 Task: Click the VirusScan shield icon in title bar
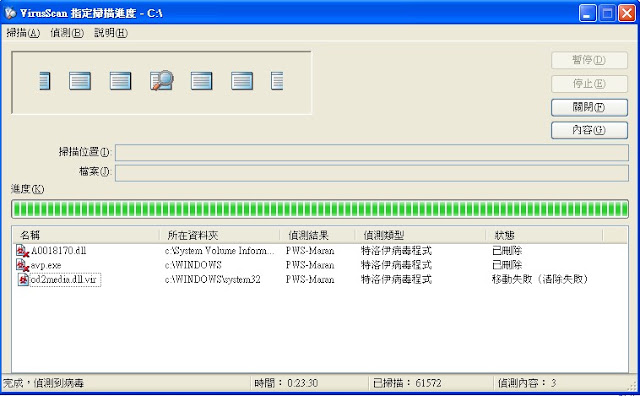point(10,13)
